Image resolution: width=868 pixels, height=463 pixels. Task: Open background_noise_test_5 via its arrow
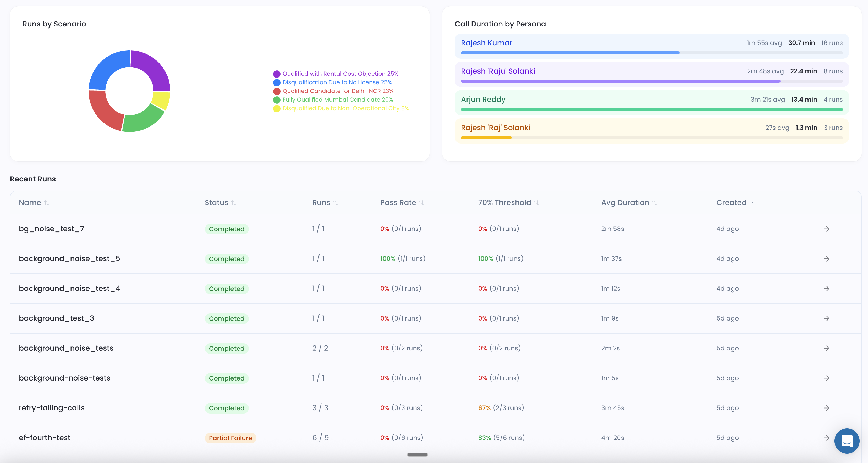click(x=826, y=259)
